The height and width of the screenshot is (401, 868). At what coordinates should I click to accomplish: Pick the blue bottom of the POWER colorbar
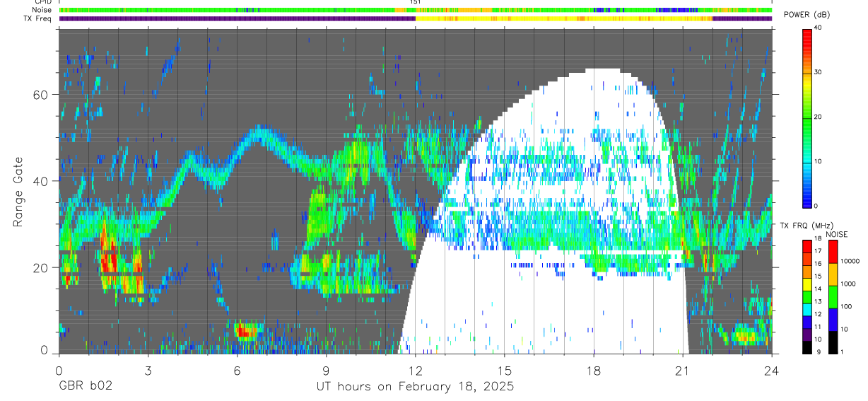tap(807, 194)
